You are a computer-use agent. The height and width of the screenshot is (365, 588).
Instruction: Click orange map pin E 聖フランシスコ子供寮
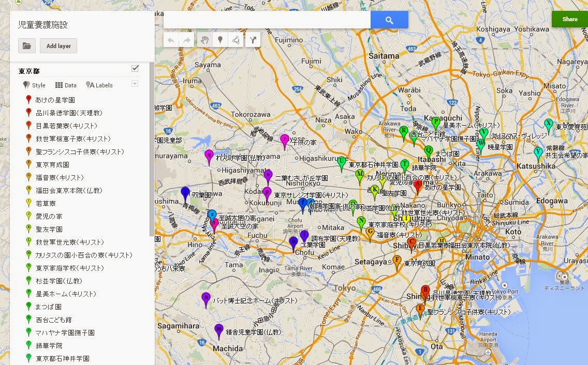pos(420,312)
